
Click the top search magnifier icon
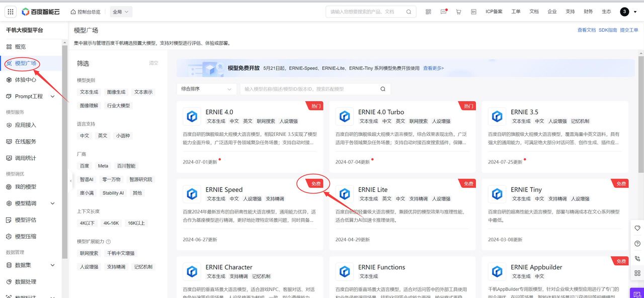point(409,12)
